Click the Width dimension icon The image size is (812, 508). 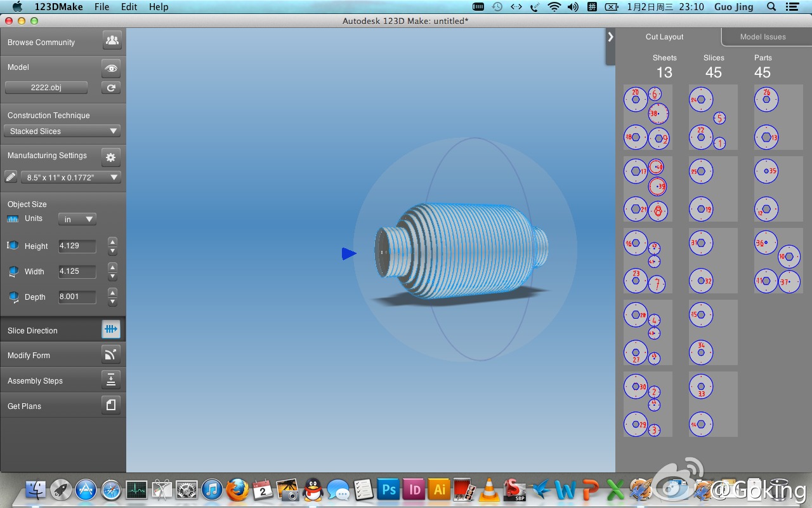coord(13,271)
